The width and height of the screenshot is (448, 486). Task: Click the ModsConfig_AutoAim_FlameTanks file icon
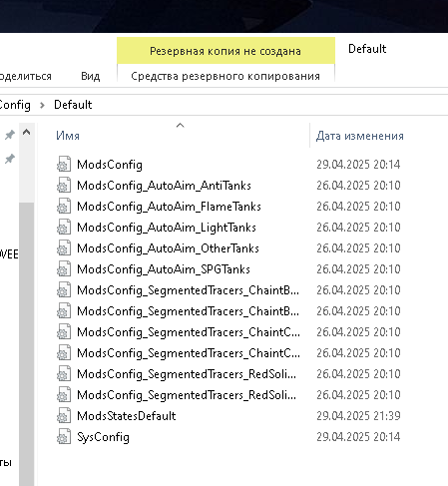point(64,206)
